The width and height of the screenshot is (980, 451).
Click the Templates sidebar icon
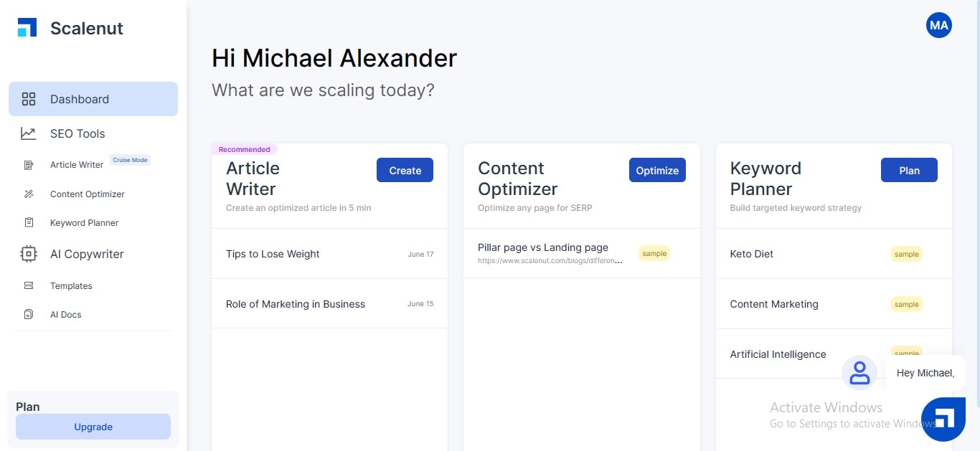pos(29,285)
